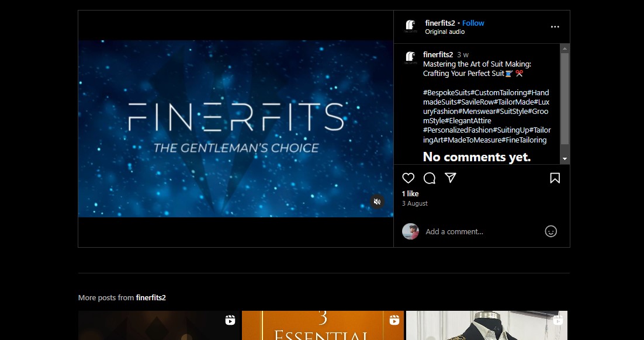The image size is (644, 340).
Task: Pause the Finerfits reel video
Action: point(236,129)
